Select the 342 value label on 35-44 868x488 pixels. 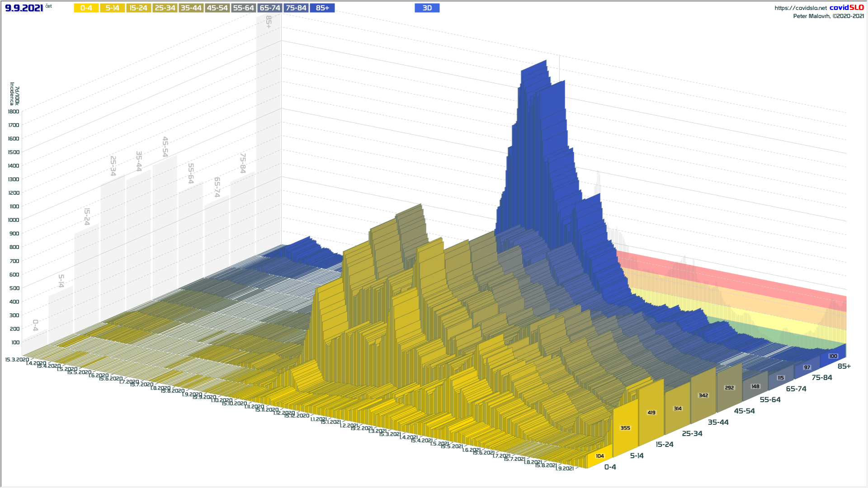pos(703,395)
